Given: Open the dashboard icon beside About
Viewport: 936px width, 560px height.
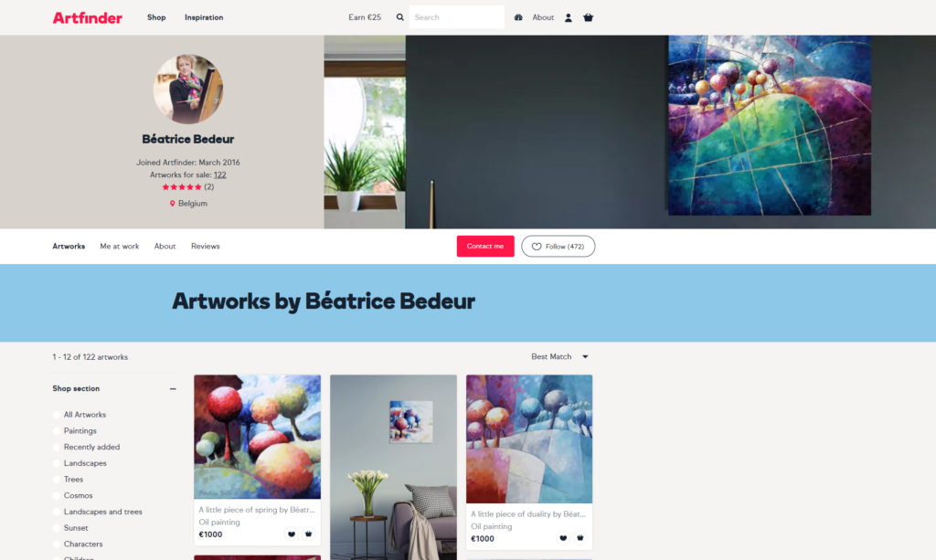Looking at the screenshot, I should click(x=518, y=17).
